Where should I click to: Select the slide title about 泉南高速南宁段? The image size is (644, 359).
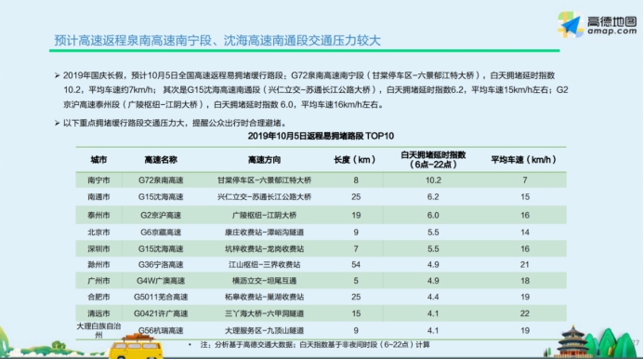coord(217,40)
